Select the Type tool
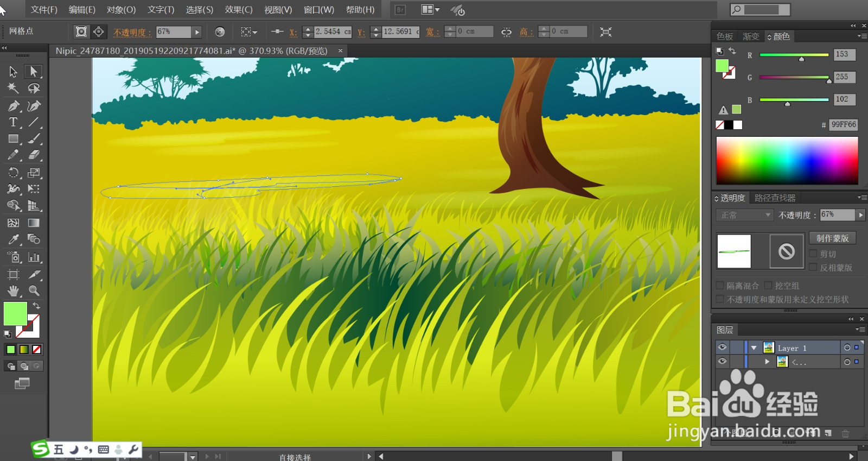The height and width of the screenshot is (461, 868). point(14,122)
